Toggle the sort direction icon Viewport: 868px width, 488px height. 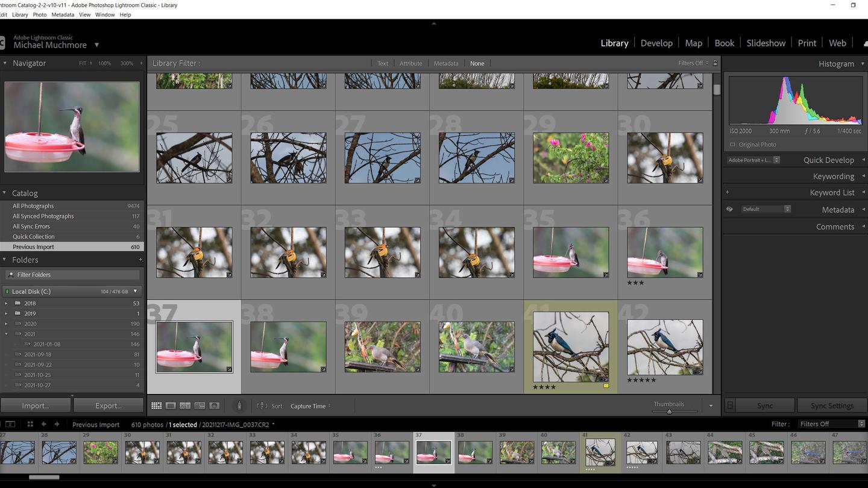262,405
